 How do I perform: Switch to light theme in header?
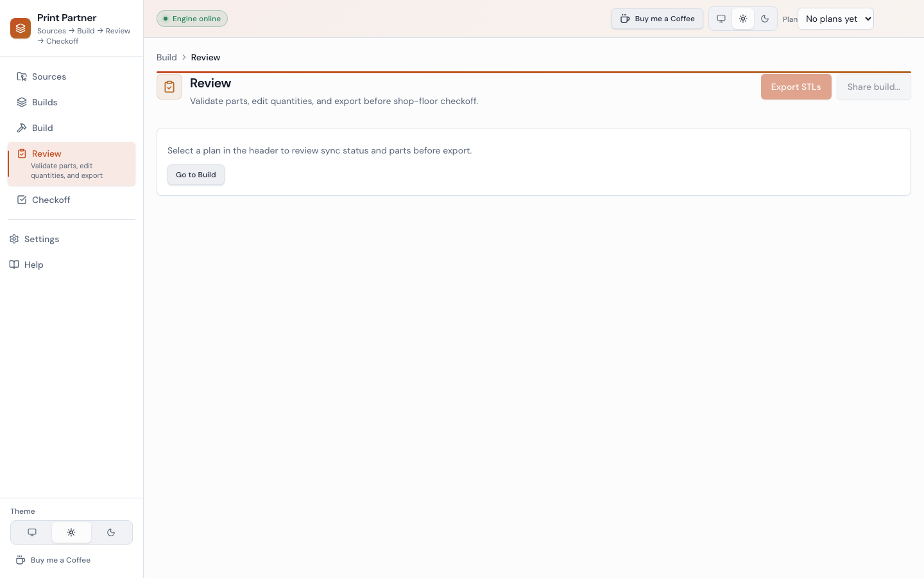point(743,19)
